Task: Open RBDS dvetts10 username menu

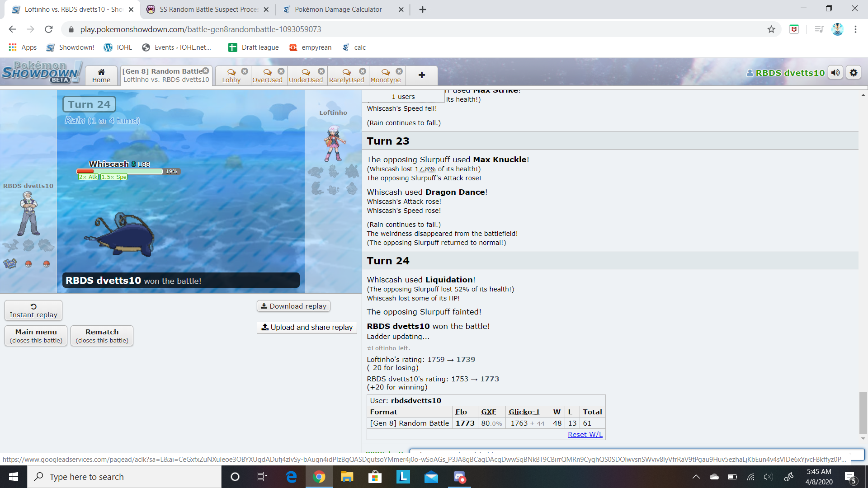Action: click(786, 73)
